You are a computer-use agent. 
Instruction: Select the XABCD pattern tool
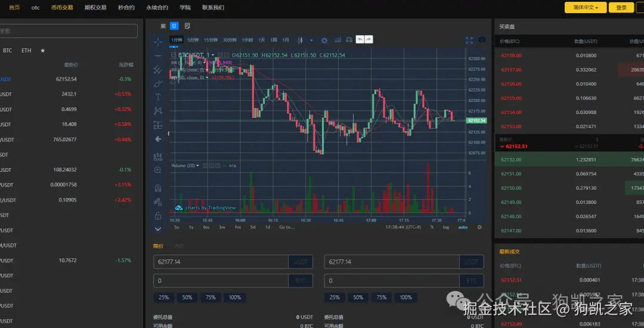pos(157,111)
